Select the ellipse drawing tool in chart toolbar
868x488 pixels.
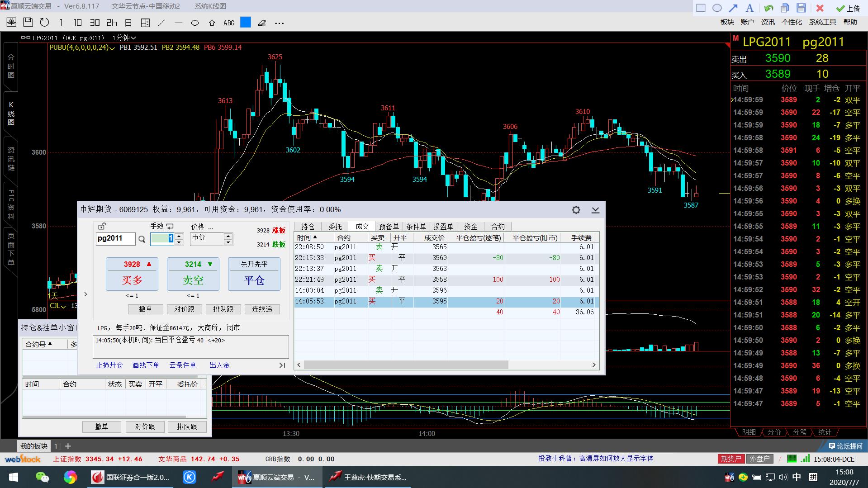tap(195, 23)
